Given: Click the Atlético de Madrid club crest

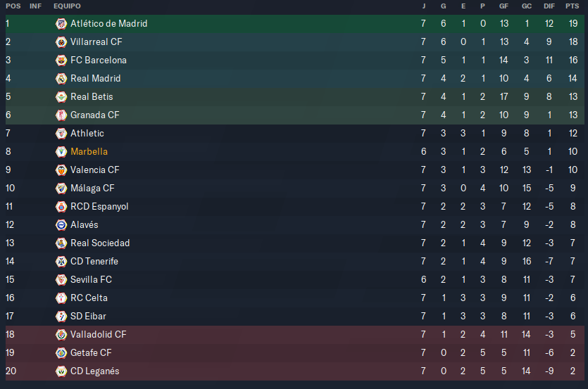Looking at the screenshot, I should click(61, 24).
